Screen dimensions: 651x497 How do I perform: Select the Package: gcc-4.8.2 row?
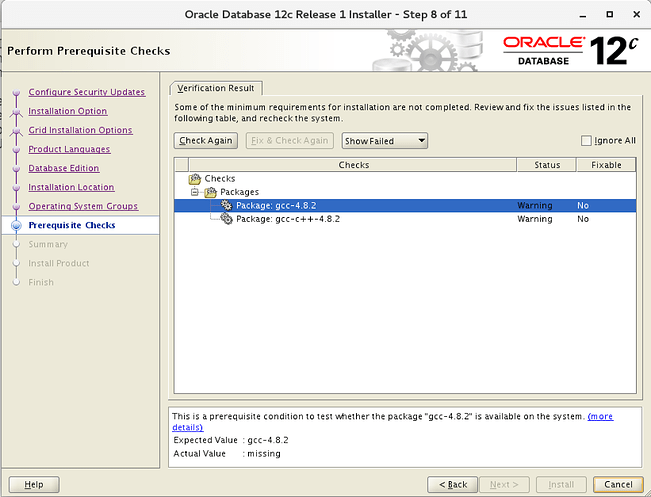pos(405,206)
